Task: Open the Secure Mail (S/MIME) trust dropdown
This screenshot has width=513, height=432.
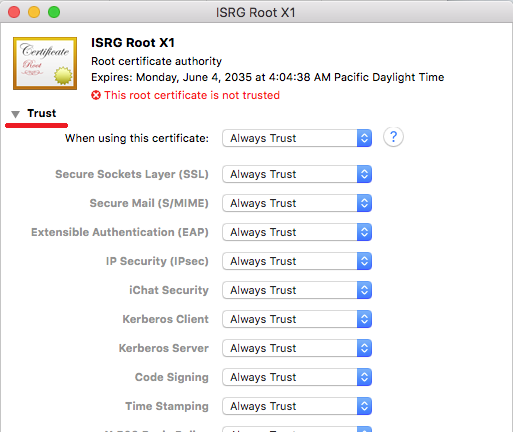Action: 297,203
